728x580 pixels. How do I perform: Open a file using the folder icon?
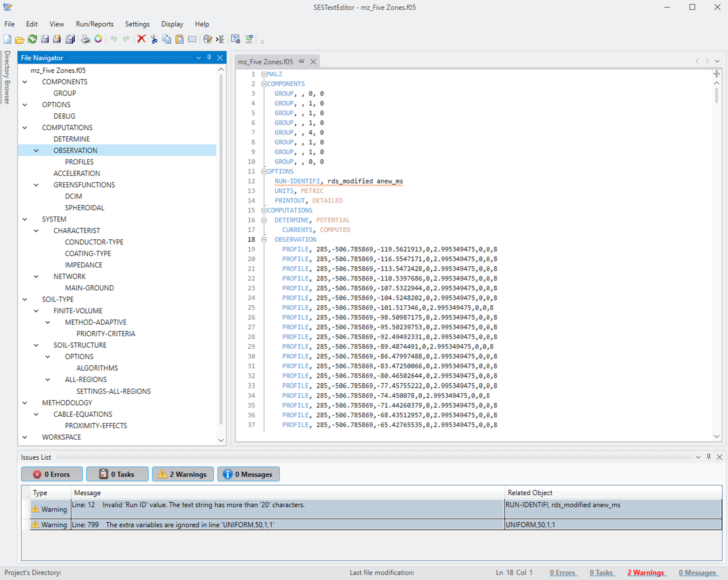tap(20, 39)
